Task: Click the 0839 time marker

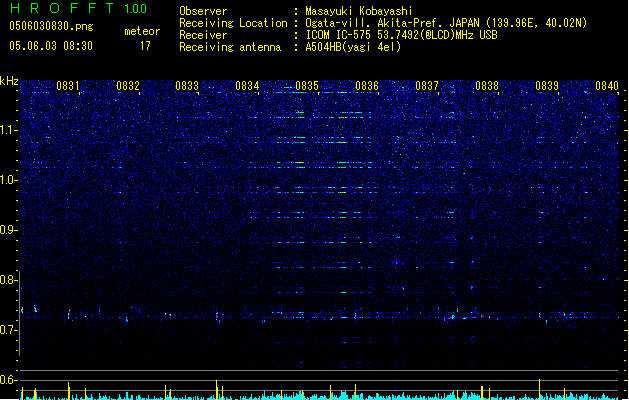Action: click(547, 86)
